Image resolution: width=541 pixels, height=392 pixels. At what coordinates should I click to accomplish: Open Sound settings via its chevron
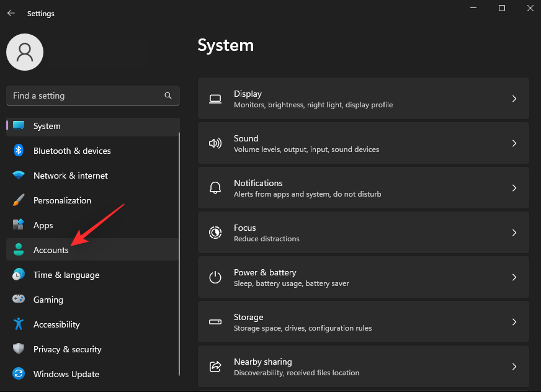[x=514, y=143]
